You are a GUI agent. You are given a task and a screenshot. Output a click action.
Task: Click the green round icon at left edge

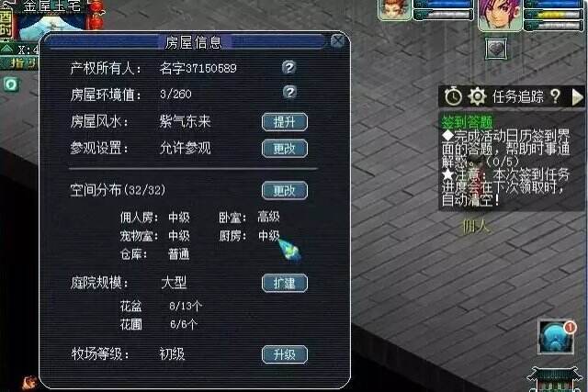coord(11,84)
